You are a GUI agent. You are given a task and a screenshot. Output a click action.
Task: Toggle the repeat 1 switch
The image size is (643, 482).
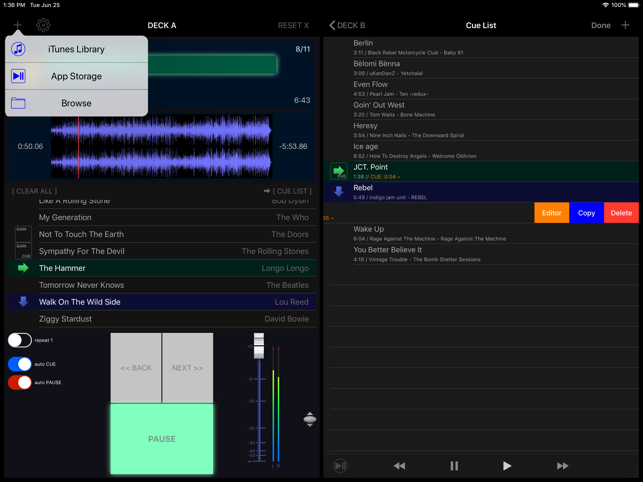point(20,340)
